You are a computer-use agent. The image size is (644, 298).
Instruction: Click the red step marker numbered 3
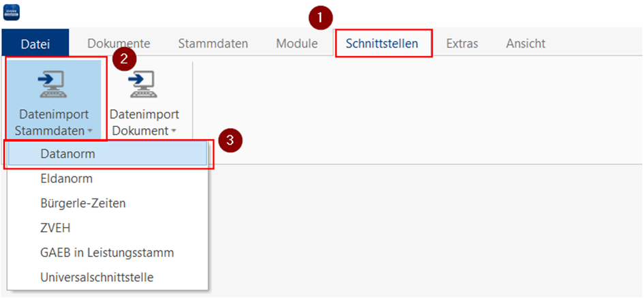[x=231, y=140]
